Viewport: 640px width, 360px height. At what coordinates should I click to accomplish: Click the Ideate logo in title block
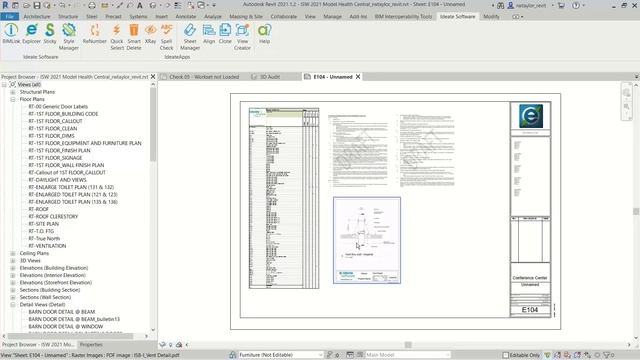[530, 116]
